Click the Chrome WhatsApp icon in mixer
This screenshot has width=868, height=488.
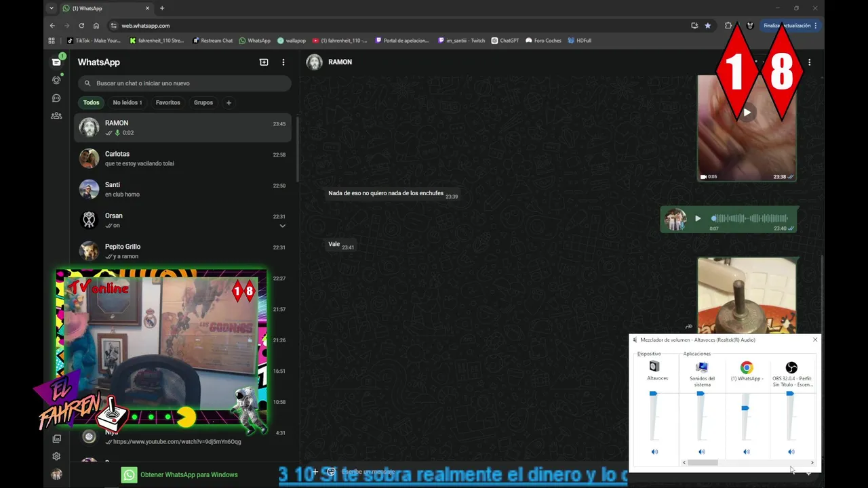pyautogui.click(x=747, y=367)
